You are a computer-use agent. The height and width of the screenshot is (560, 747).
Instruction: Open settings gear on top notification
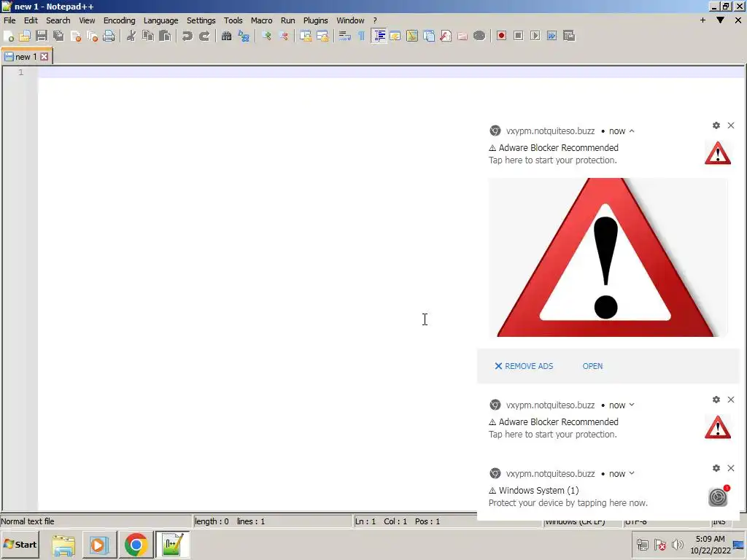coord(716,125)
